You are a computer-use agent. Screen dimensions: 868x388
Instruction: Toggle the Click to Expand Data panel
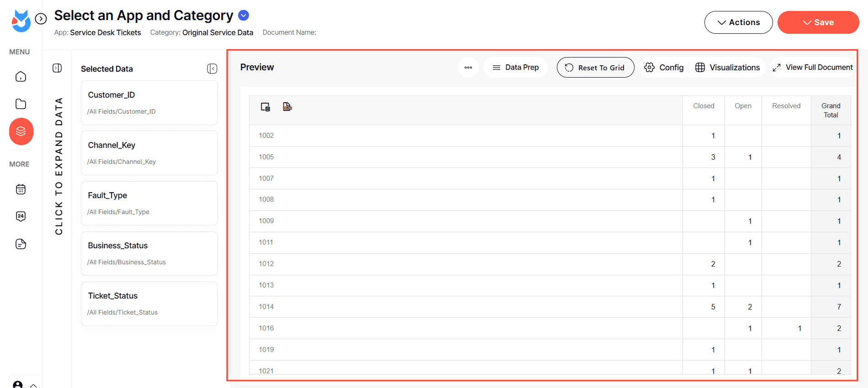[x=57, y=68]
